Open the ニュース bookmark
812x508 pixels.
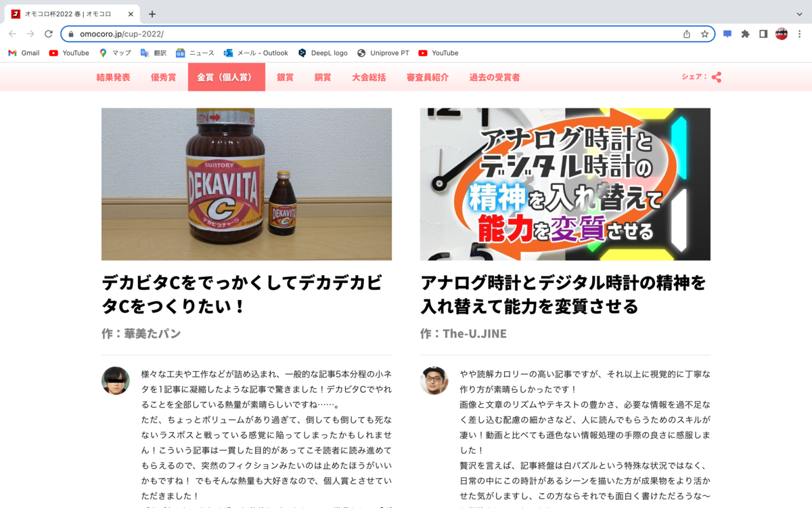(x=195, y=53)
